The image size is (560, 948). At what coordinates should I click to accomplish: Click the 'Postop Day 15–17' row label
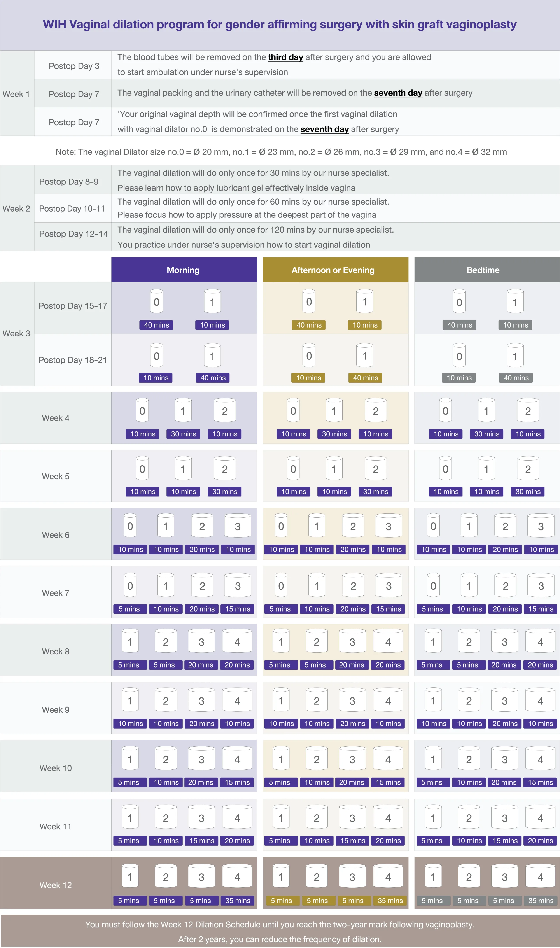tap(73, 308)
